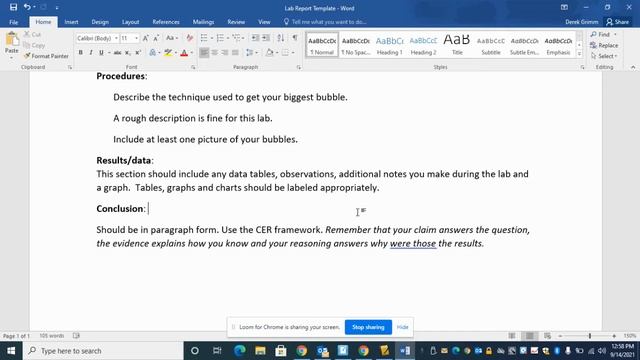The image size is (640, 360).
Task: Share the document using Share button
Action: point(618,22)
